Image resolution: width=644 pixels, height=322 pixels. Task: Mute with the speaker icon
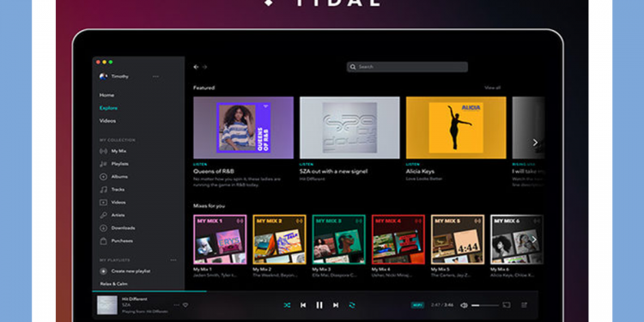coord(464,305)
